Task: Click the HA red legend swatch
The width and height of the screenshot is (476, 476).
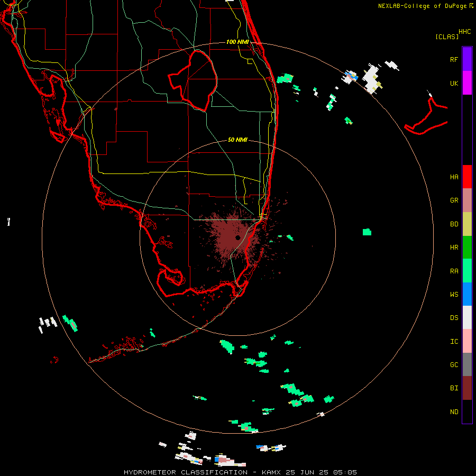Action: point(467,177)
